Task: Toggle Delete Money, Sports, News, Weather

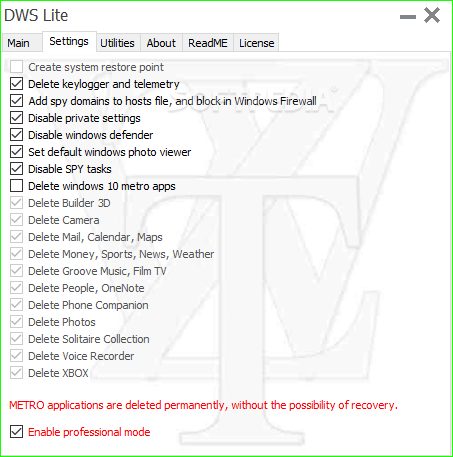Action: tap(16, 254)
